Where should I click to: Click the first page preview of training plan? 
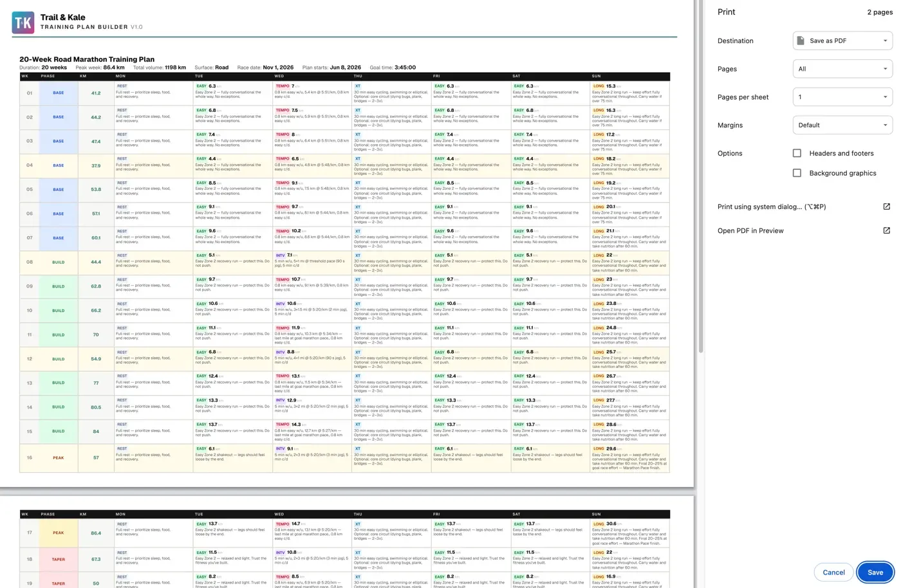coord(347,243)
